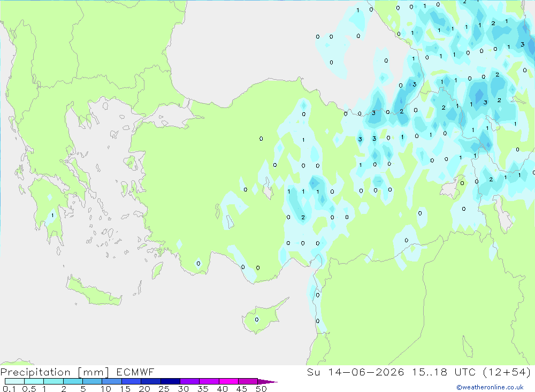
Task: Select the 5–10 mm legend color swatch
Action: (93, 381)
